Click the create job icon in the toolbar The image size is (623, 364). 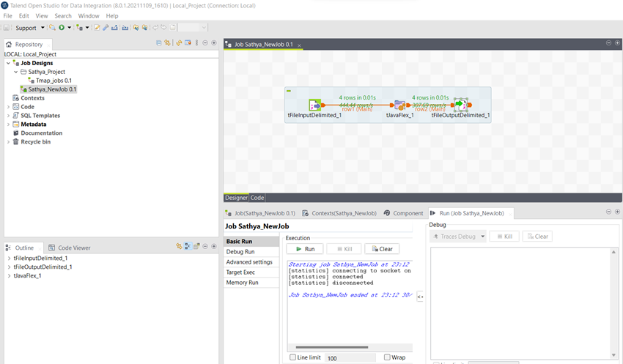pyautogui.click(x=79, y=27)
